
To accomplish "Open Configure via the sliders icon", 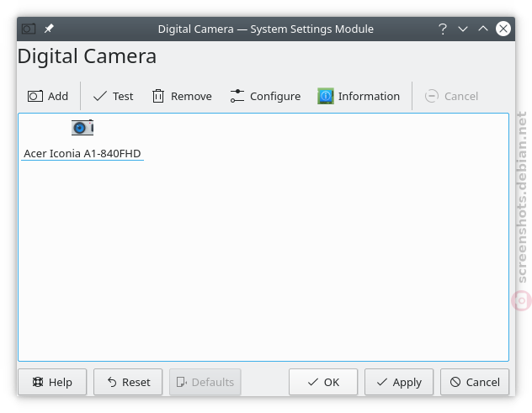I will coord(237,96).
